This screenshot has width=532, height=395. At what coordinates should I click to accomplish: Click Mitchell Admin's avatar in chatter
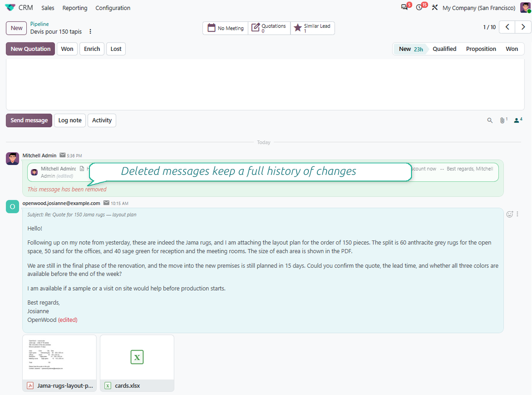(13, 158)
